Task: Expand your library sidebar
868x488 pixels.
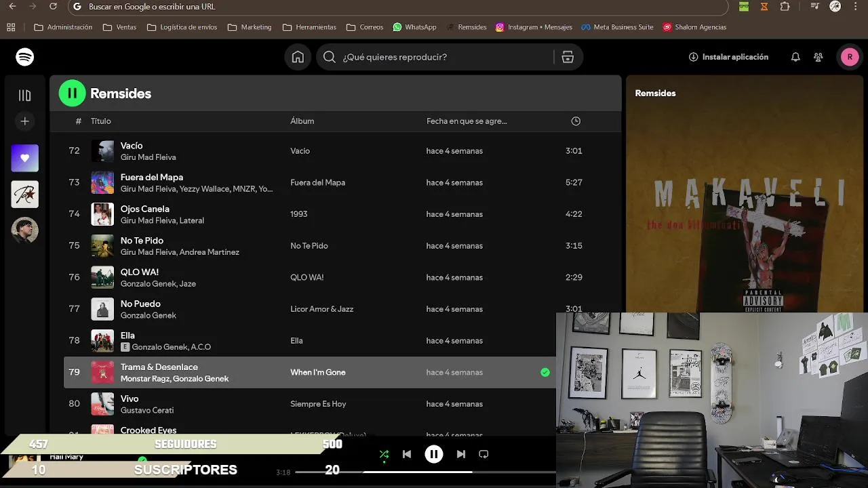Action: click(x=25, y=96)
